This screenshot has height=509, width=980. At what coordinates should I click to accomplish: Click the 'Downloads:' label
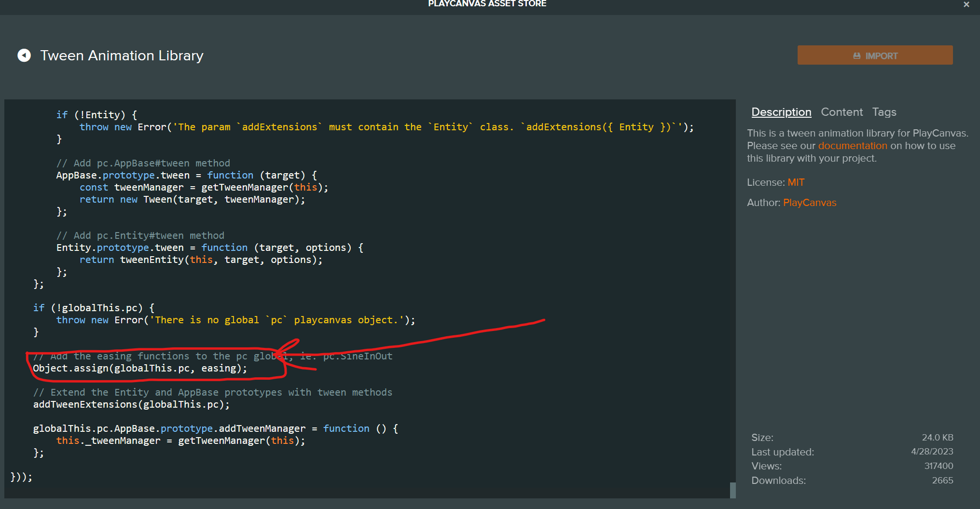click(x=779, y=481)
